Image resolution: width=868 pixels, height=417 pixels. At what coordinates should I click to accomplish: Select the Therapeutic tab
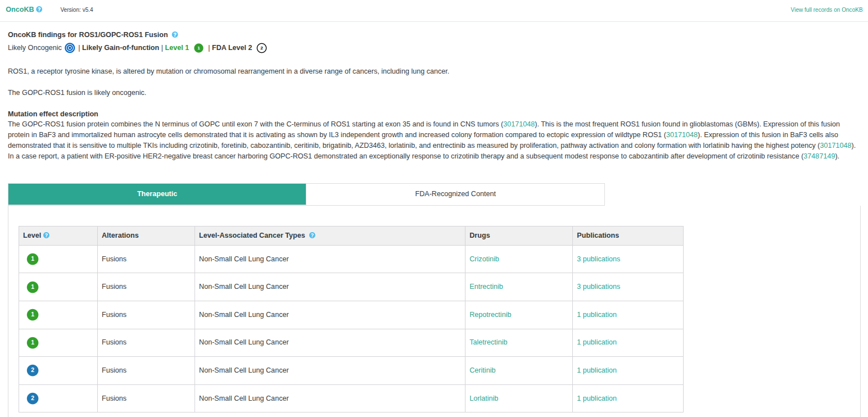click(157, 194)
